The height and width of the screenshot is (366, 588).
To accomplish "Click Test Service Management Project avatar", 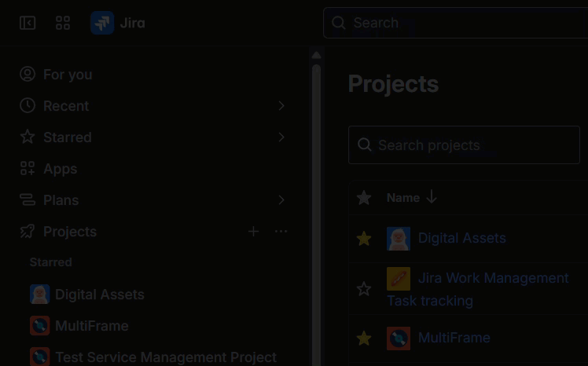I will (x=40, y=357).
